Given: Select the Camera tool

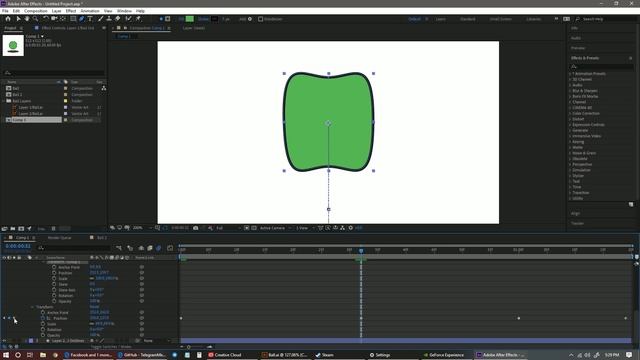Looking at the screenshot, I should (x=54, y=19).
